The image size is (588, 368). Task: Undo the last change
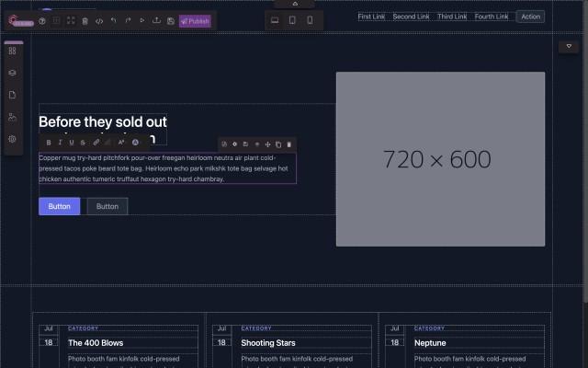(113, 20)
